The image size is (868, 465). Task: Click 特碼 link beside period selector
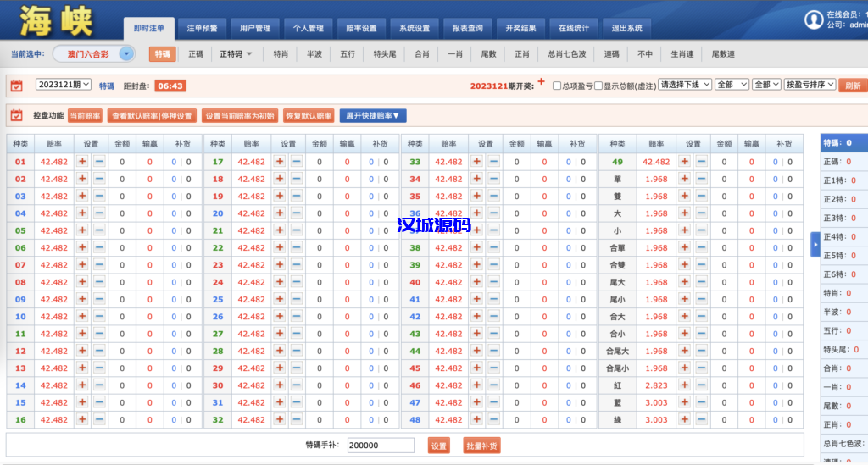pos(107,86)
